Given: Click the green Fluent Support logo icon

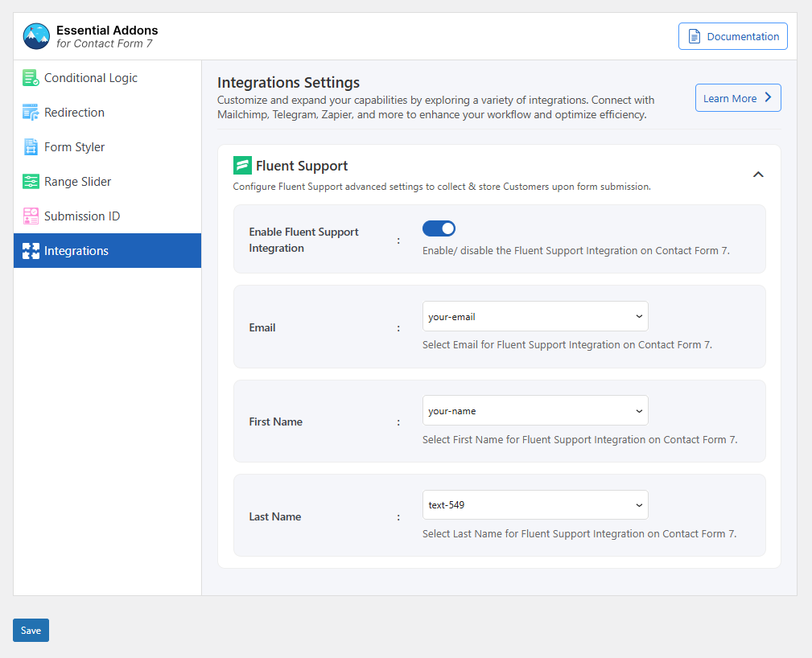Looking at the screenshot, I should coord(242,165).
